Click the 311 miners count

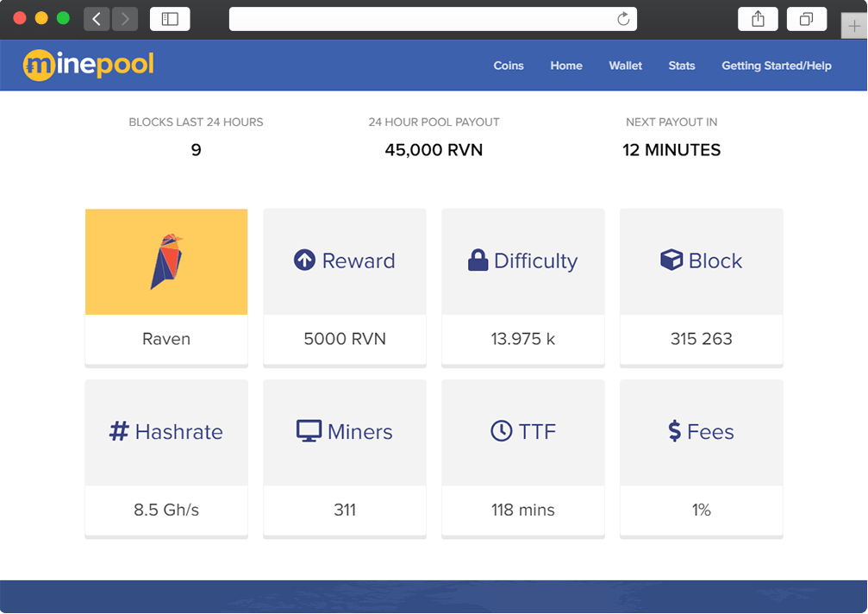tap(345, 510)
